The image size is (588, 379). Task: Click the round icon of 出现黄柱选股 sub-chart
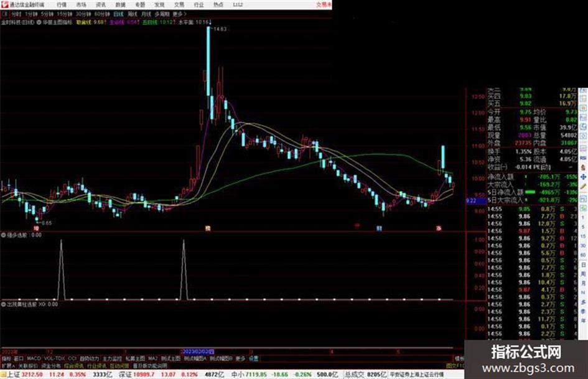[x=4, y=304]
